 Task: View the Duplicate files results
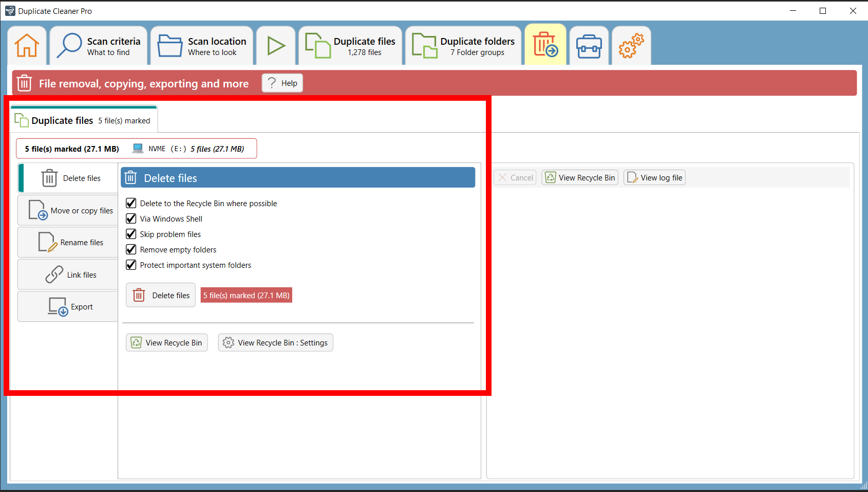[x=350, y=45]
